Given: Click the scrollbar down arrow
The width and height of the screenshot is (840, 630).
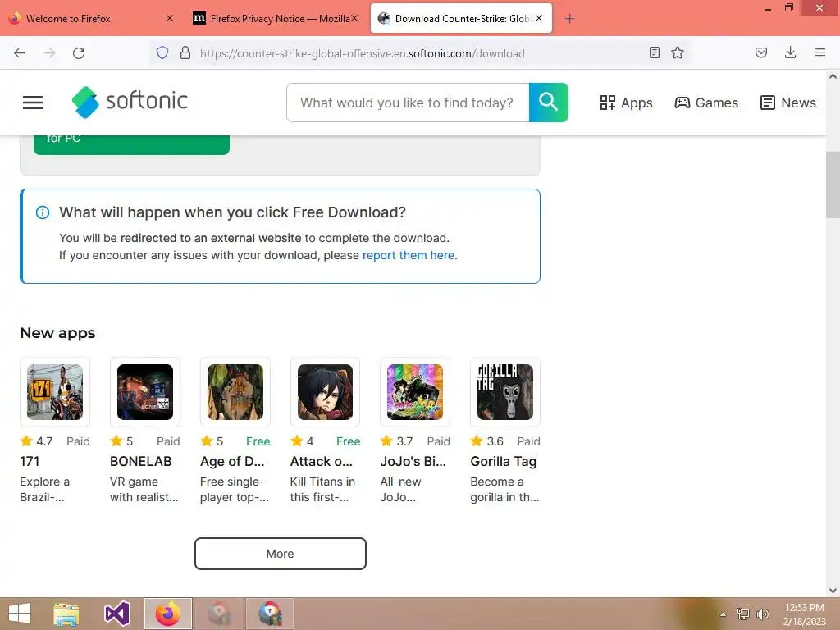Looking at the screenshot, I should (833, 591).
